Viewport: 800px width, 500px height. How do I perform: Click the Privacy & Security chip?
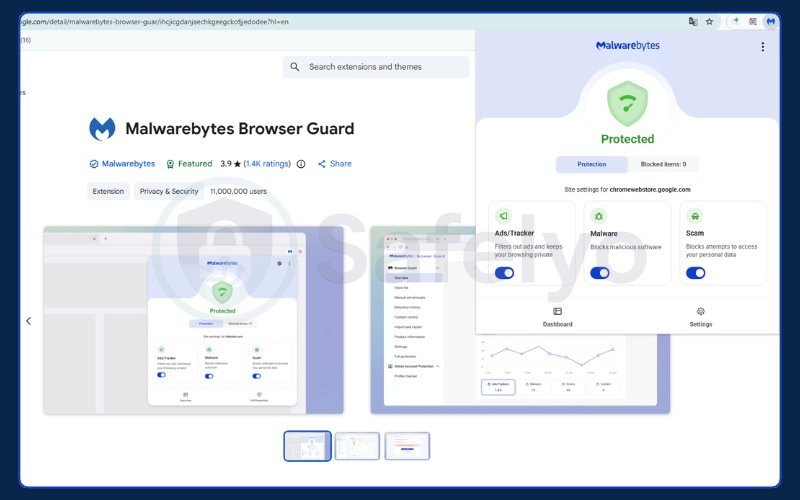click(169, 191)
